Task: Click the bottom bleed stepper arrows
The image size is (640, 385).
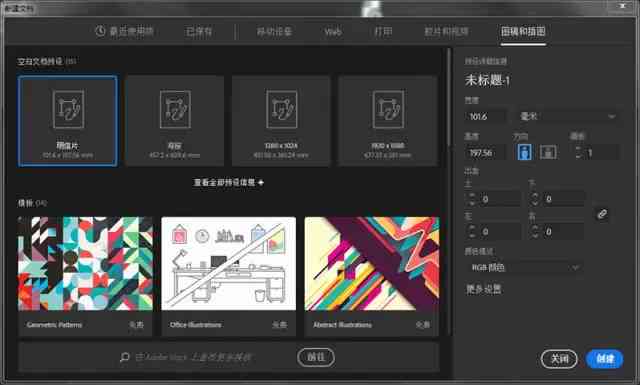Action: pyautogui.click(x=535, y=199)
